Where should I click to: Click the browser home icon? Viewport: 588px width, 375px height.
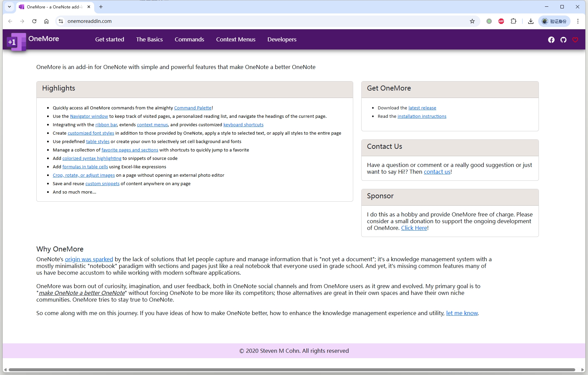[x=46, y=21]
